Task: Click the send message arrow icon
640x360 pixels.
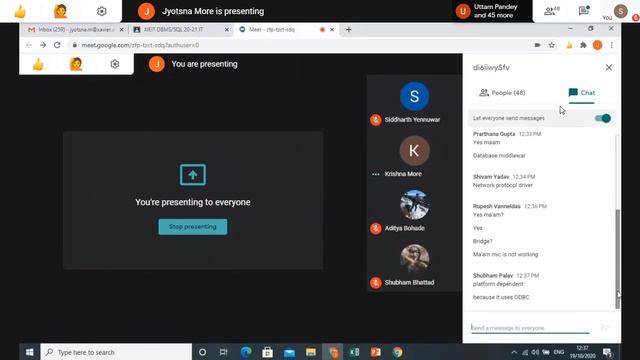Action: tap(604, 327)
